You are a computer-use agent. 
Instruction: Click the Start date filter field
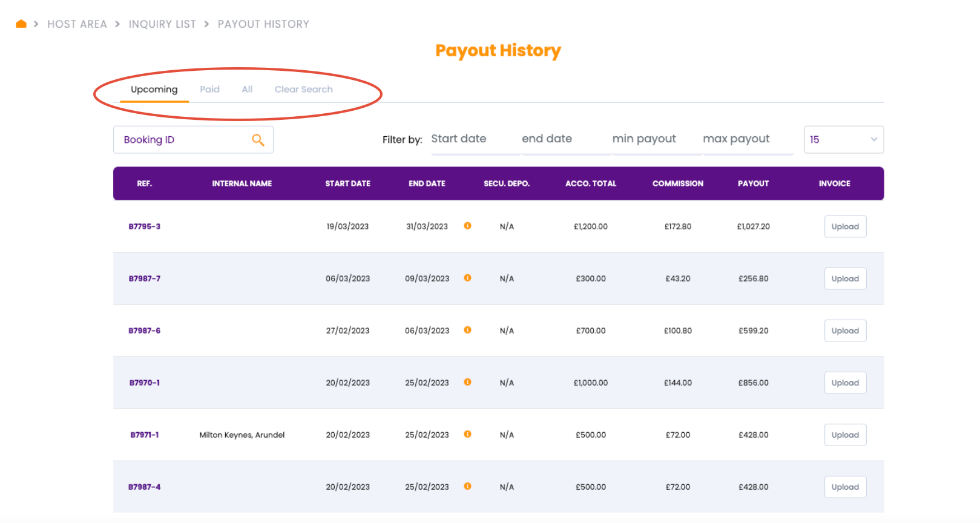[475, 139]
